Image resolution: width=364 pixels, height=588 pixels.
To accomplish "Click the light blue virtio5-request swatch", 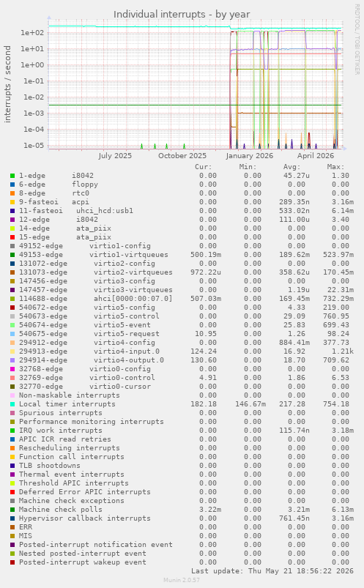I will [x=12, y=334].
